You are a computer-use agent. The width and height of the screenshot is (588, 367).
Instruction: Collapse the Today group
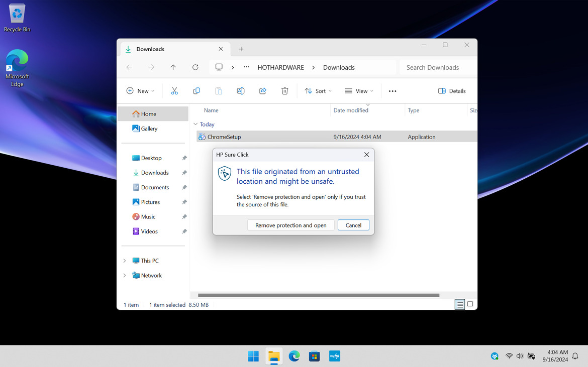[x=195, y=124]
